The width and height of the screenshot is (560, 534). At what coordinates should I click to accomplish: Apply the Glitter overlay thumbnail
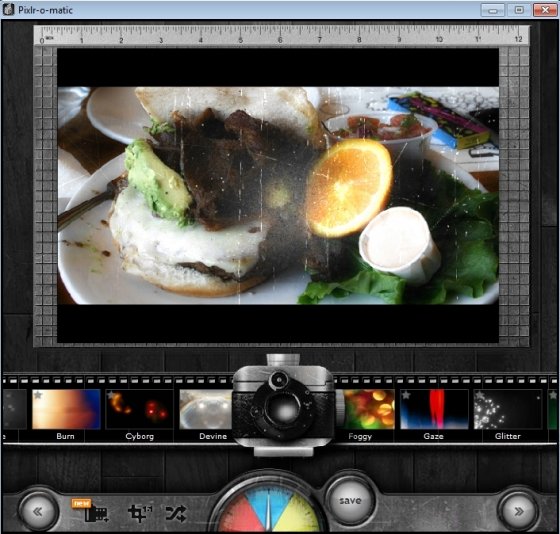pyautogui.click(x=508, y=409)
